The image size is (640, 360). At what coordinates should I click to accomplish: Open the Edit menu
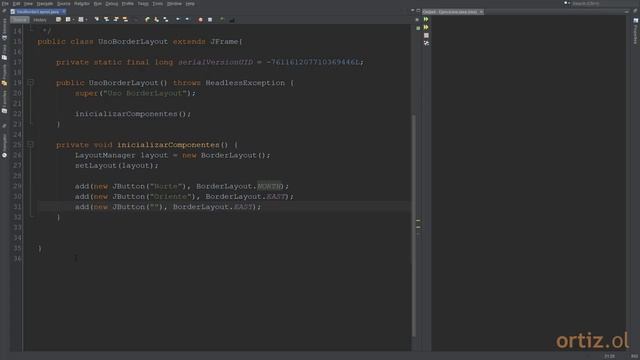point(16,4)
